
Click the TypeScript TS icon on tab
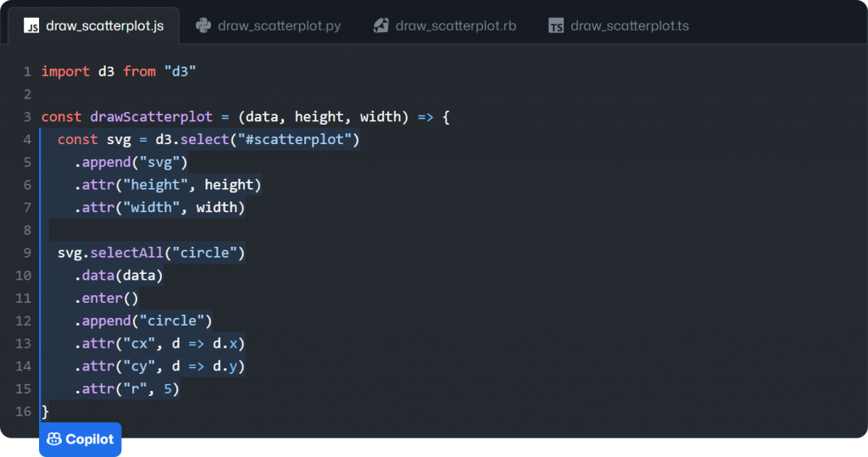tap(556, 26)
